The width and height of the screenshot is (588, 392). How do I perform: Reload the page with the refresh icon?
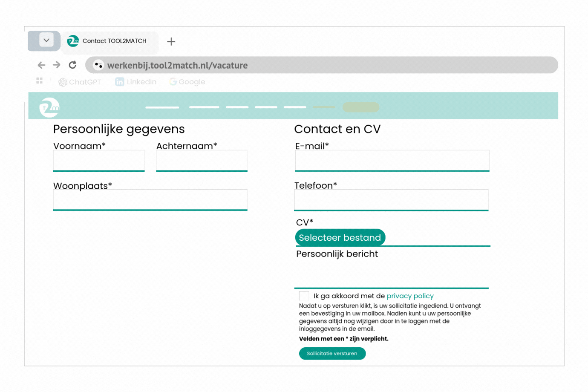(73, 65)
